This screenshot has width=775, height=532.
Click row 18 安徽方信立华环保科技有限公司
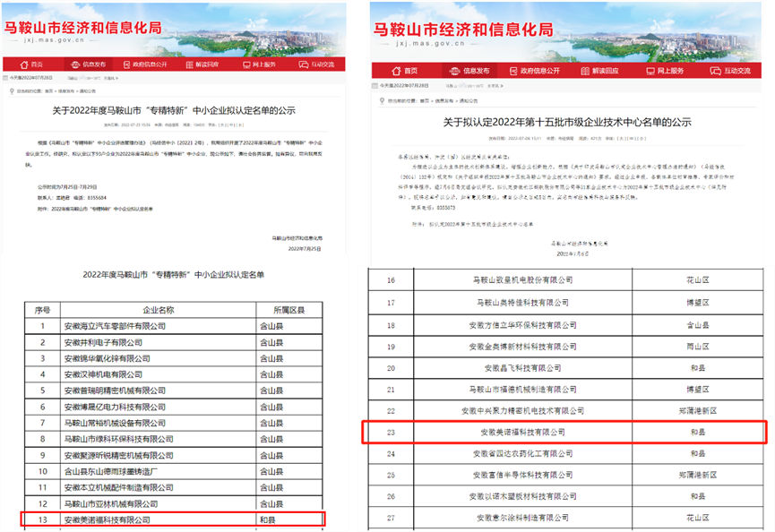566,325
